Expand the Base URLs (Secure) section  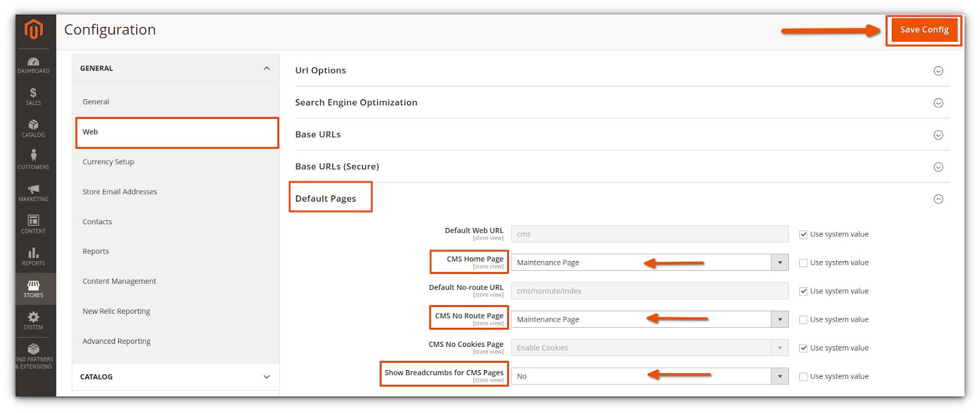[x=938, y=167]
